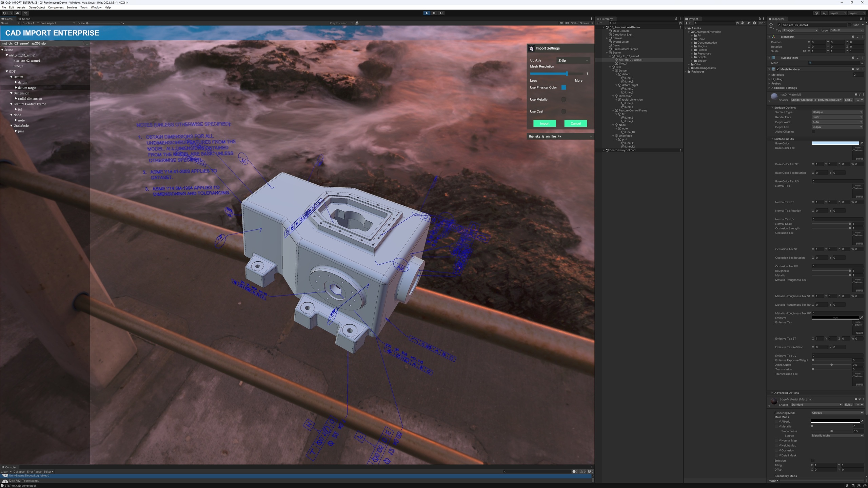Click the Mesh Resolution slider handle
Viewport: 868px width, 488px height.
coord(567,74)
